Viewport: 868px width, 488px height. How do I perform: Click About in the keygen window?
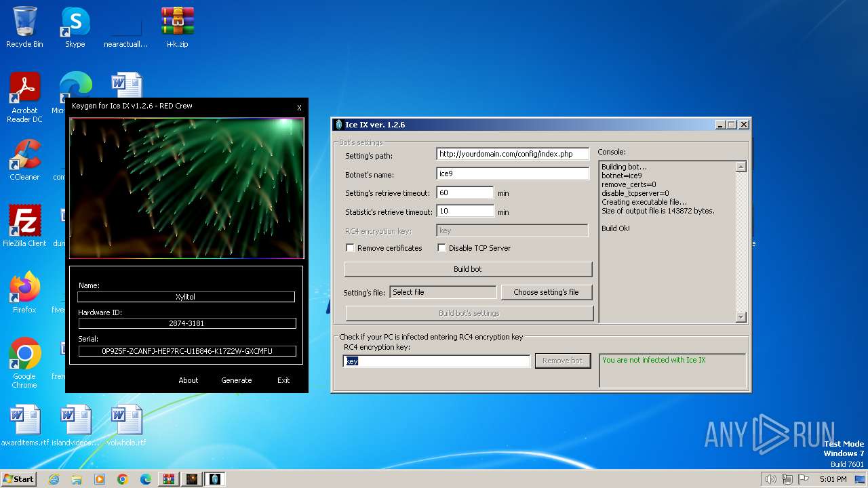tap(188, 380)
